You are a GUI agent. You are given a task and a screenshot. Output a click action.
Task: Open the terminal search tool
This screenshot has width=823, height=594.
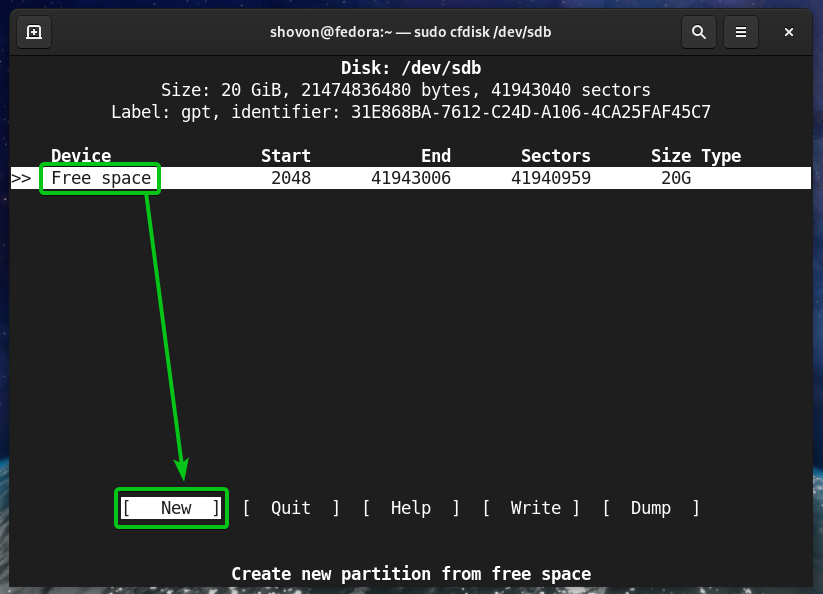698,32
